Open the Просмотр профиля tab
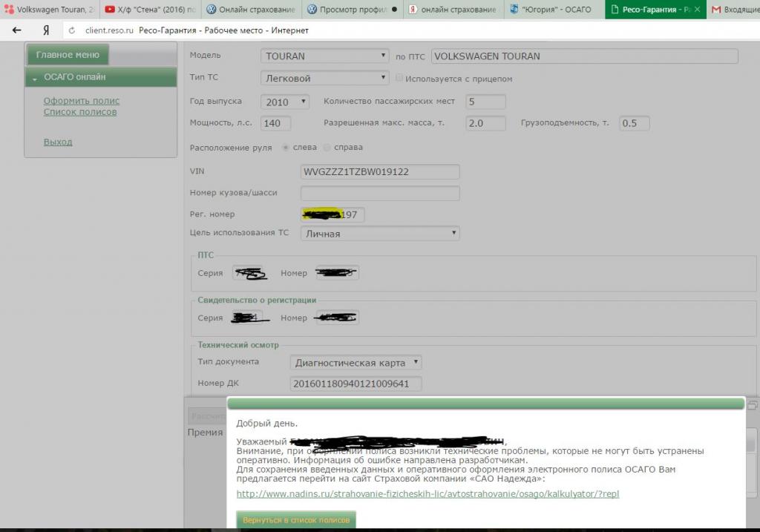The image size is (760, 532). tap(353, 9)
